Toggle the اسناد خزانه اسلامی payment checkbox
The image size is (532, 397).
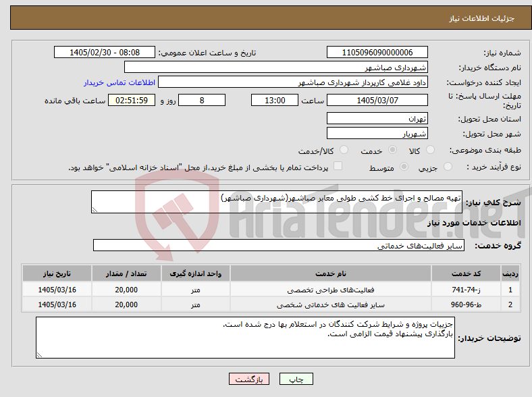(338, 166)
